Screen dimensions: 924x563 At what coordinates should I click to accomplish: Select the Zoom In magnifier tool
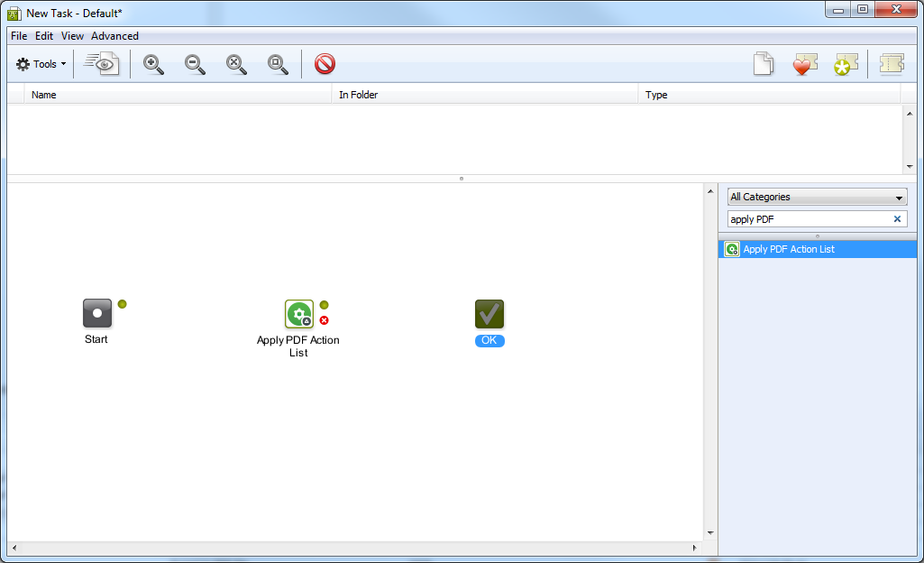coord(153,64)
